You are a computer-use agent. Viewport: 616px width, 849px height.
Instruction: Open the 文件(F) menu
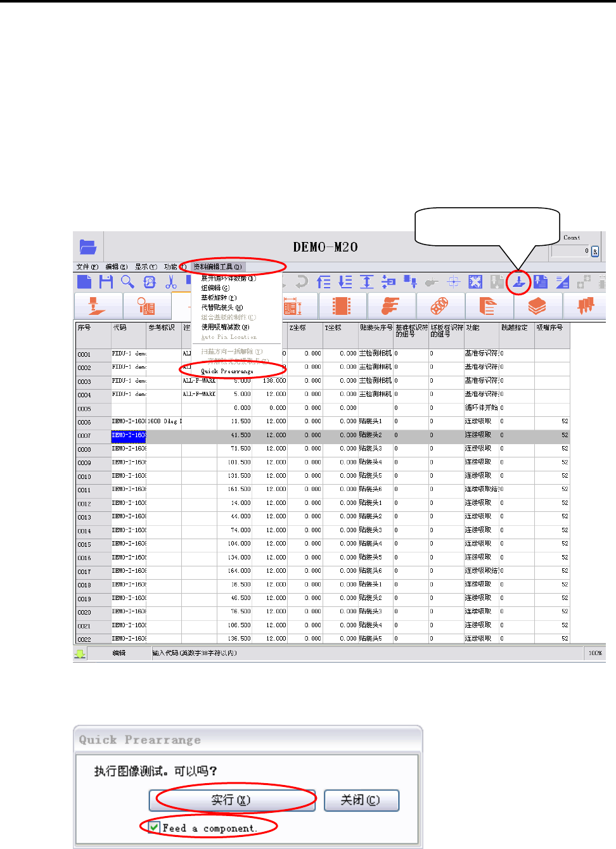87,267
